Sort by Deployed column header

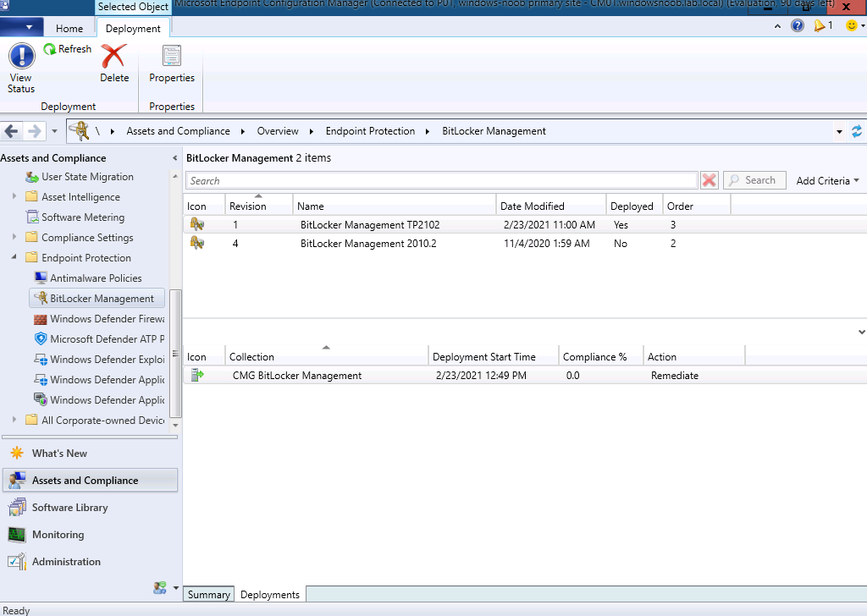[x=633, y=206]
